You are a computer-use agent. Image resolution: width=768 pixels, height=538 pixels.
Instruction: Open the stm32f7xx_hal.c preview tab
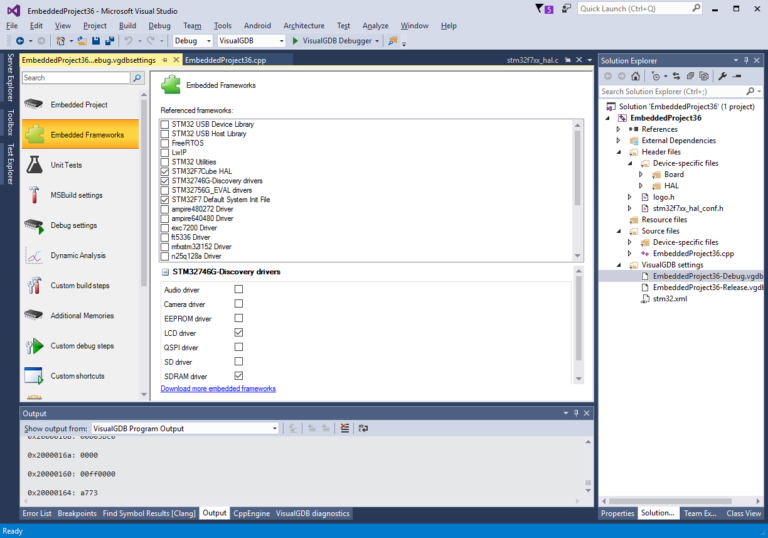(532, 60)
